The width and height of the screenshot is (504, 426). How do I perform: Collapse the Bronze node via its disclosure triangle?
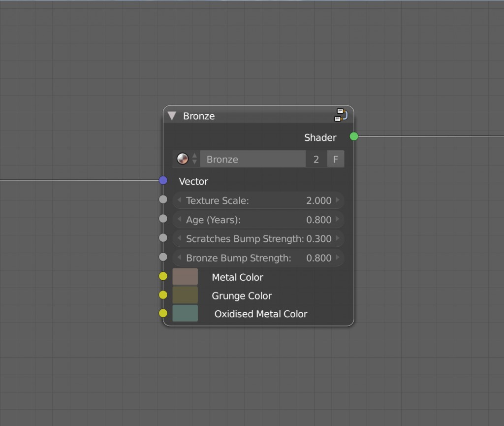[x=172, y=115]
